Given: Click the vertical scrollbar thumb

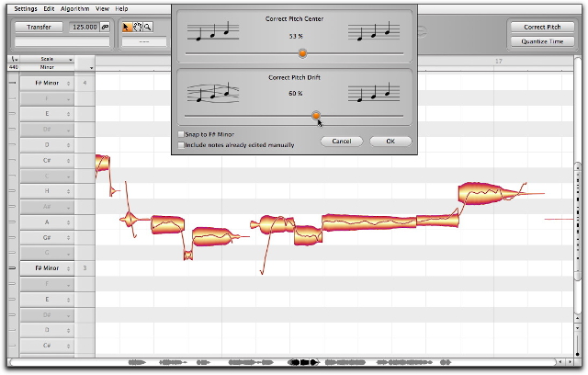Looking at the screenshot, I should [x=578, y=222].
